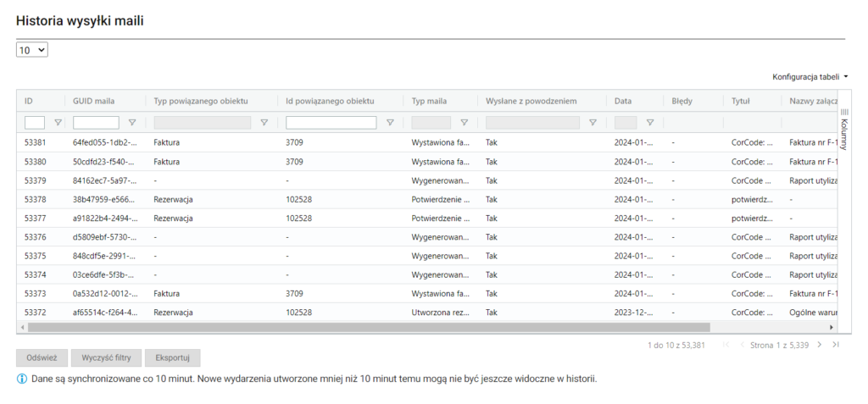Click the Id powiązanego obiektu filter input
Viewport: 868px width, 404px height.
pyautogui.click(x=331, y=123)
